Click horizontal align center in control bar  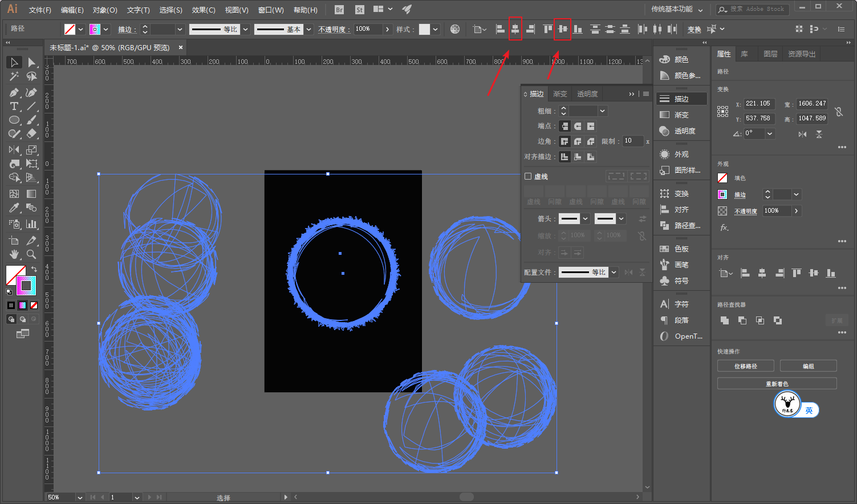coord(515,29)
